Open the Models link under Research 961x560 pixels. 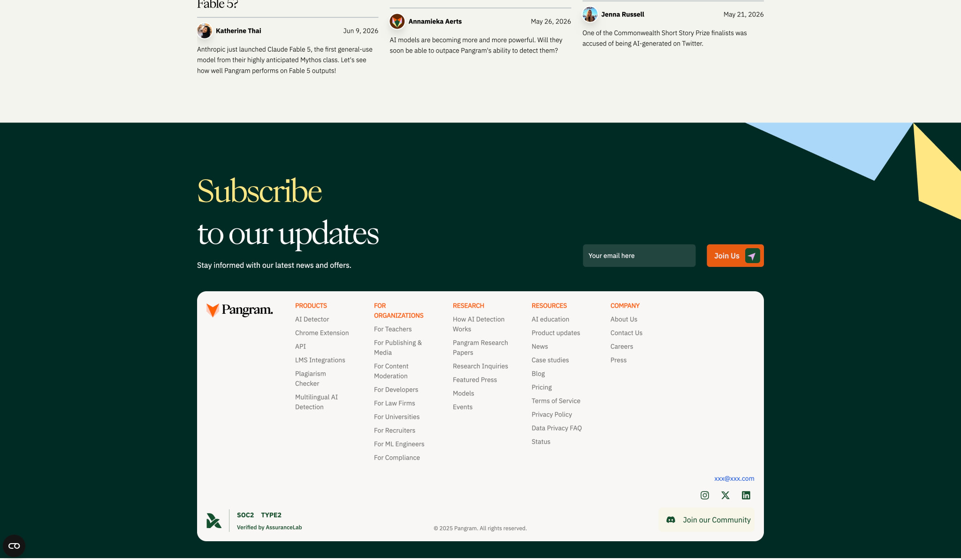click(x=464, y=394)
